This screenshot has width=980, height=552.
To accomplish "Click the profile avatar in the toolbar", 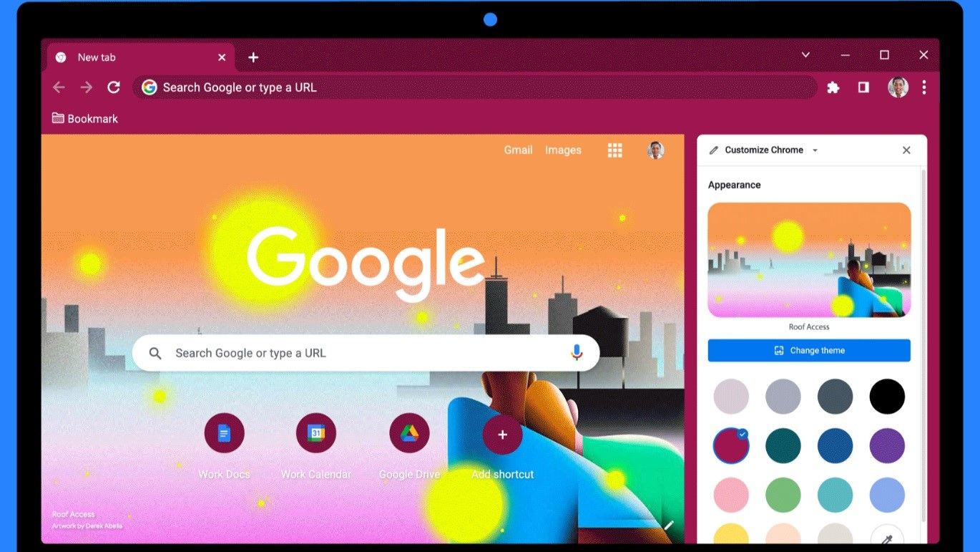I will 897,87.
